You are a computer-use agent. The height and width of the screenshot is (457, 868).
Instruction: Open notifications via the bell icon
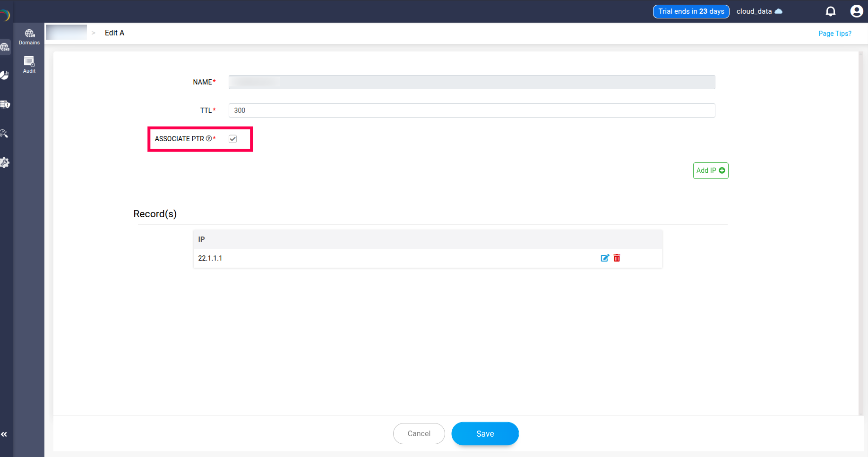click(x=830, y=11)
